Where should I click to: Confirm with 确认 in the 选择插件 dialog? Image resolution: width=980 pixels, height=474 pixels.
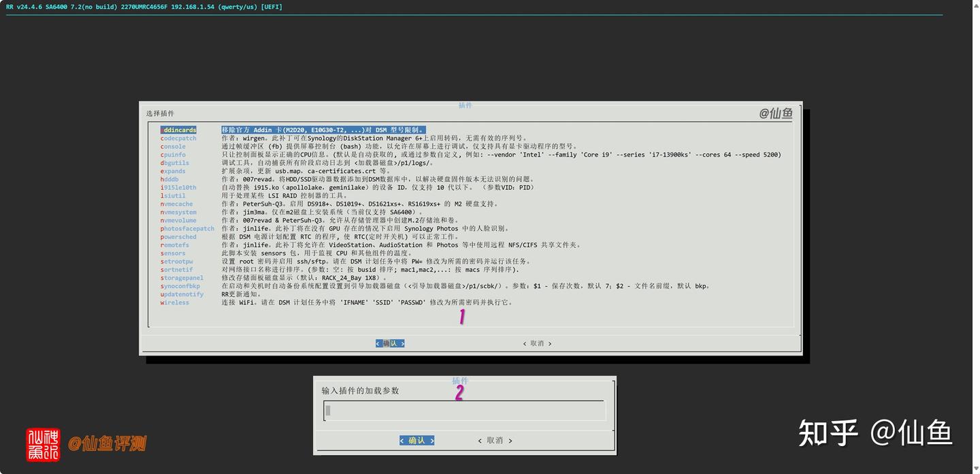390,343
